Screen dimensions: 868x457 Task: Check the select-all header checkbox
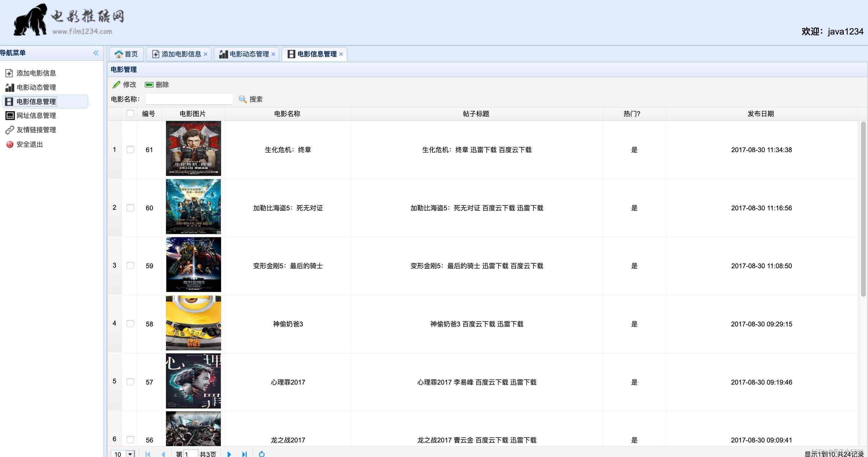point(130,114)
